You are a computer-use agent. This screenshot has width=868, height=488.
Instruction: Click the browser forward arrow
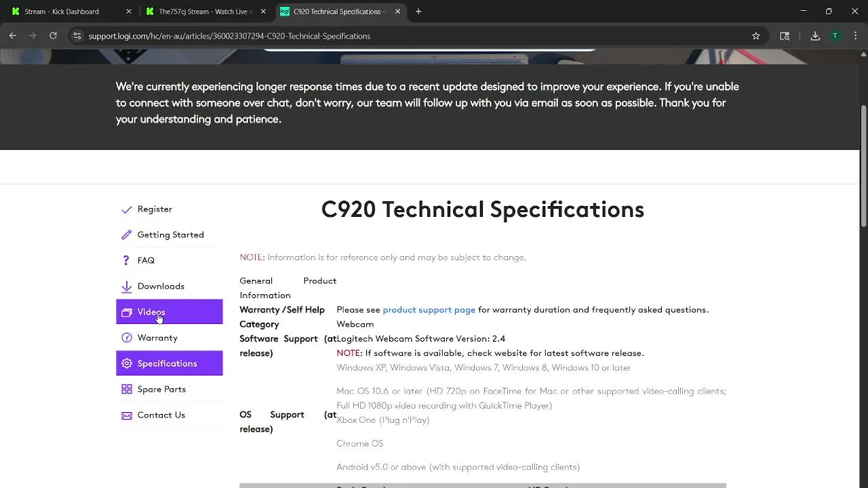click(x=33, y=36)
